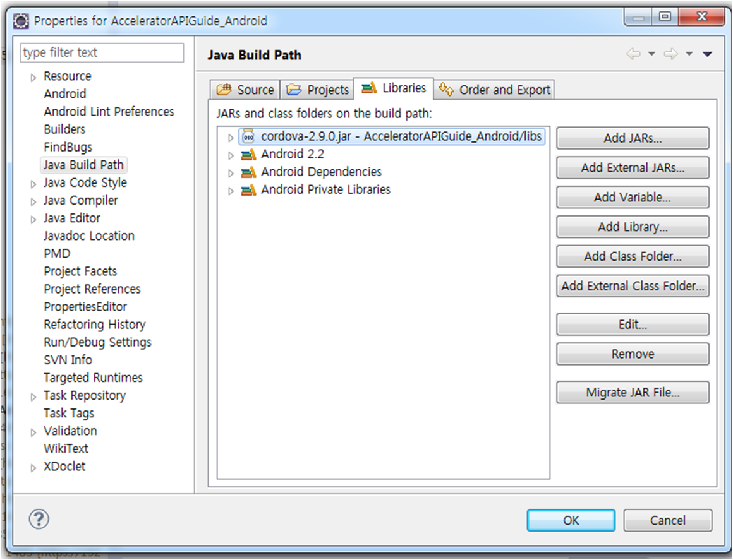
Task: Click the Android Private Libraries icon
Action: point(248,189)
